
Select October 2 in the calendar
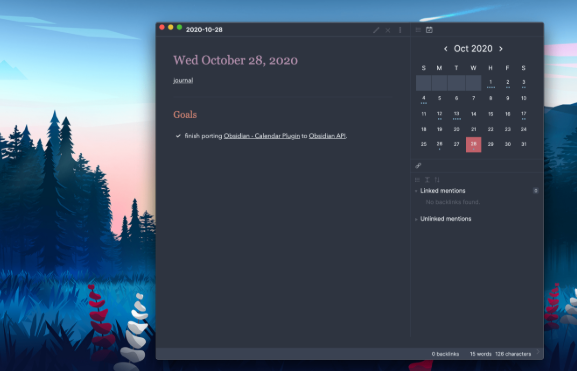[x=507, y=83]
